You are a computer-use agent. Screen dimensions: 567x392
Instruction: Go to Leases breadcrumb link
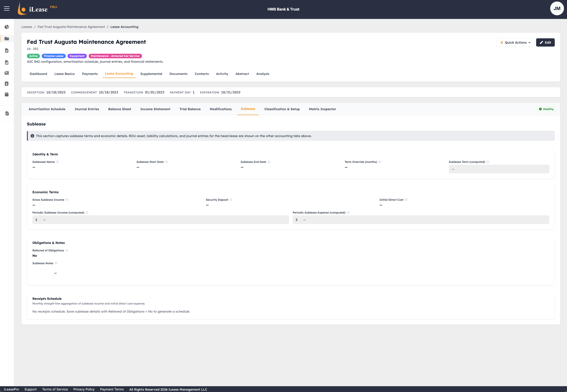tap(27, 27)
